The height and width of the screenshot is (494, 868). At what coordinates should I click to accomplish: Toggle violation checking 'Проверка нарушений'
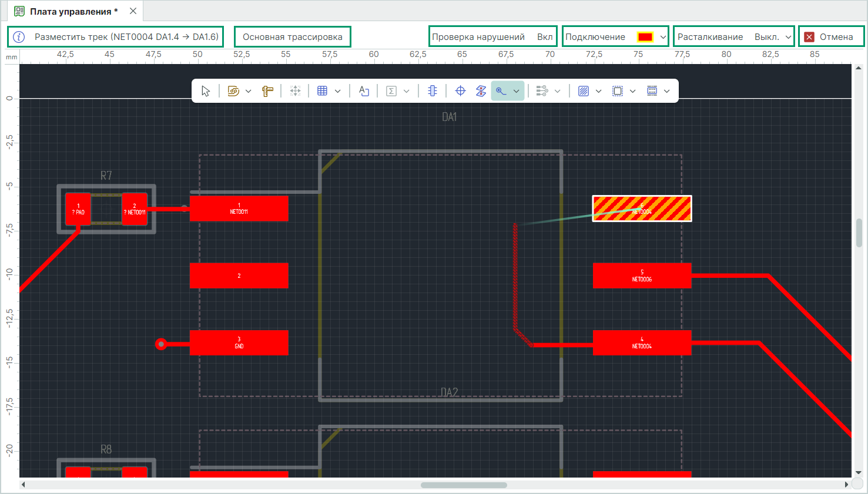point(492,36)
